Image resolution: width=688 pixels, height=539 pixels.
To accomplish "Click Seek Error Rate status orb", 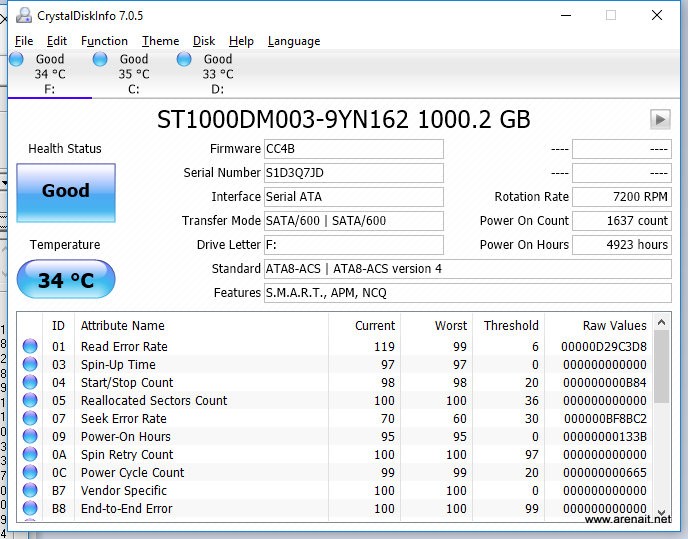I will pyautogui.click(x=30, y=419).
